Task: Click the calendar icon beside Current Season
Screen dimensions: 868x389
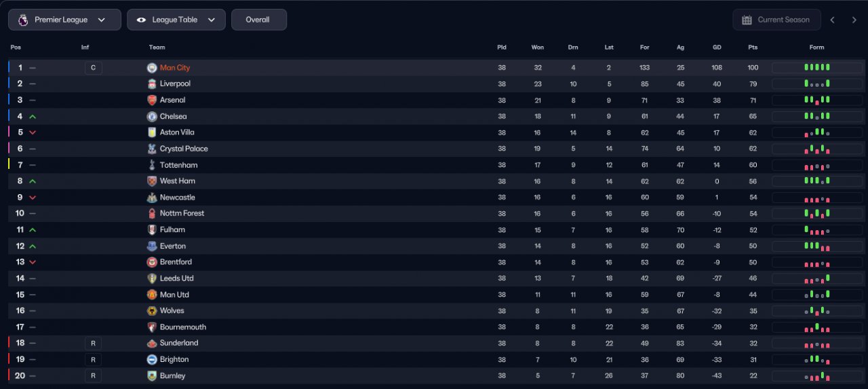Action: pyautogui.click(x=747, y=20)
